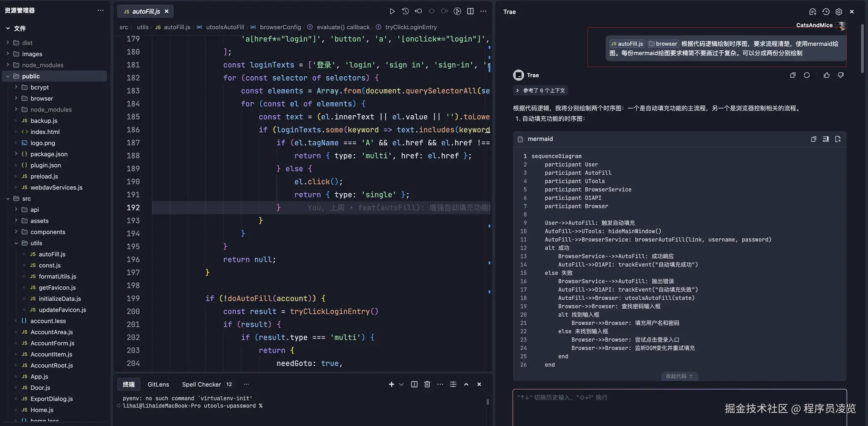Split the terminal pane
This screenshot has width=868, height=426.
414,384
